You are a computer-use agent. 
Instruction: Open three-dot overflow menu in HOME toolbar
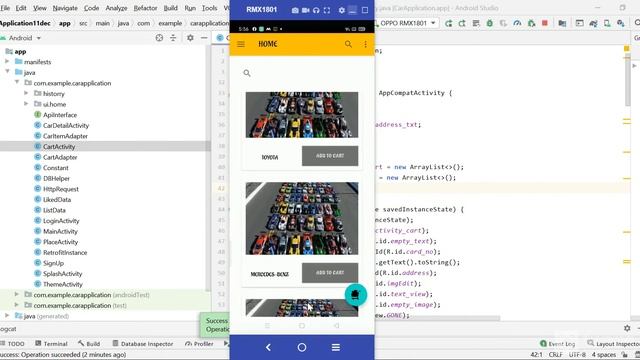click(365, 44)
